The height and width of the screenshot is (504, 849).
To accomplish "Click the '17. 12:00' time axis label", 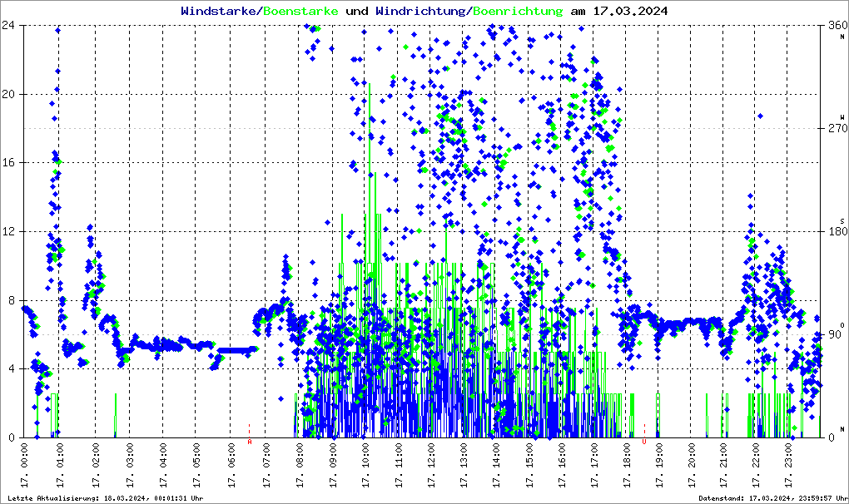I will coord(431,466).
